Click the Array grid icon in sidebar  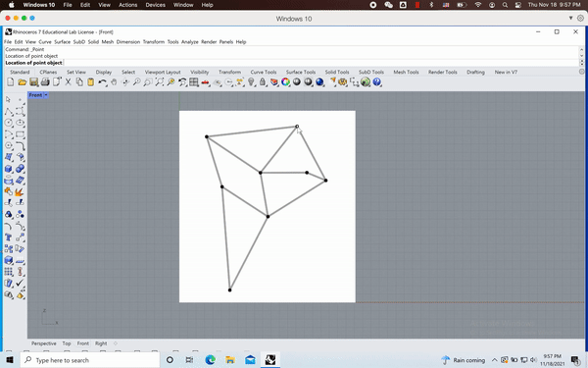(x=8, y=272)
